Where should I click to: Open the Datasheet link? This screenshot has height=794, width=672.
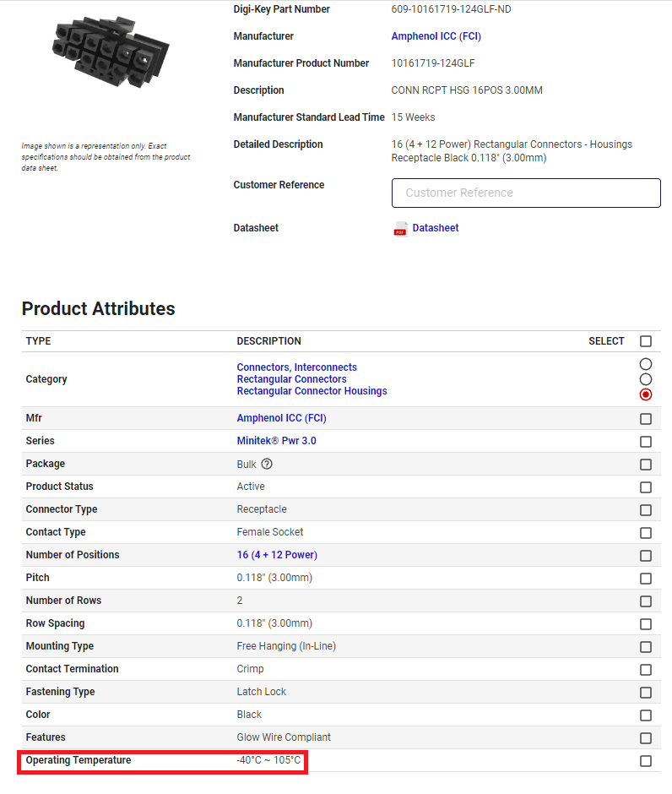pyautogui.click(x=435, y=228)
